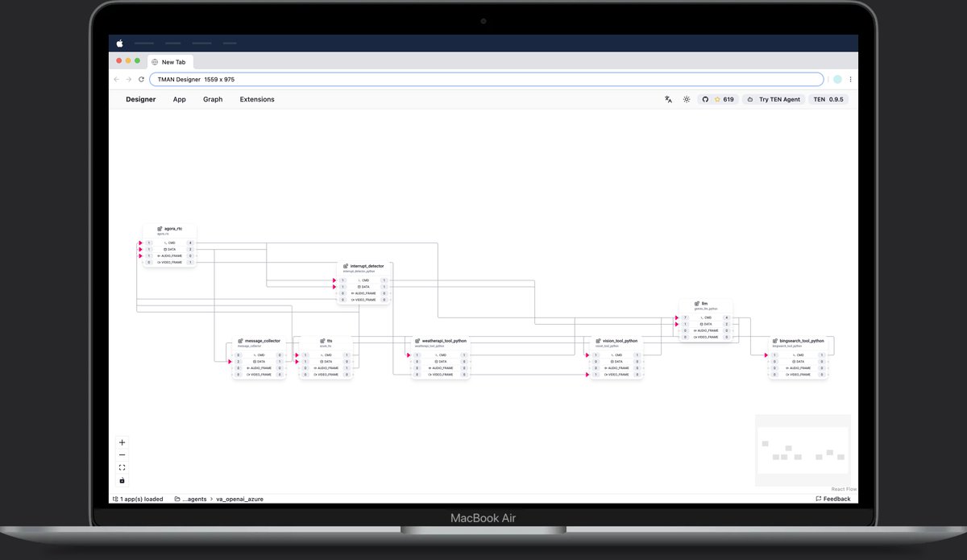Screen dimensions: 967x560
Task: Open the Designer menu
Action: click(141, 99)
